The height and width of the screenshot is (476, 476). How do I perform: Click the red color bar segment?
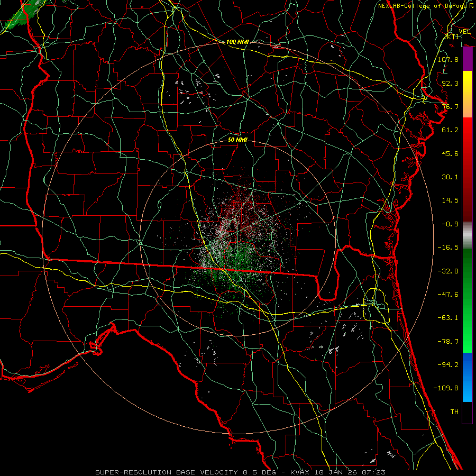pyautogui.click(x=467, y=169)
